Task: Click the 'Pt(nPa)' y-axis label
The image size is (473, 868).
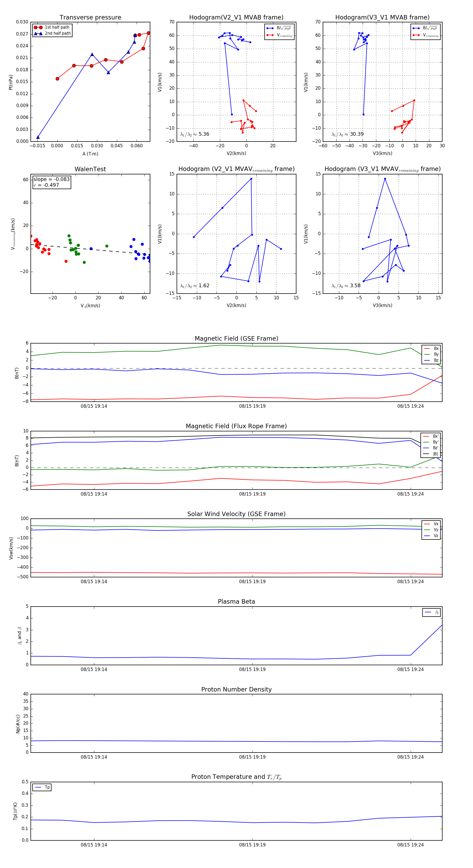Action: coord(11,82)
